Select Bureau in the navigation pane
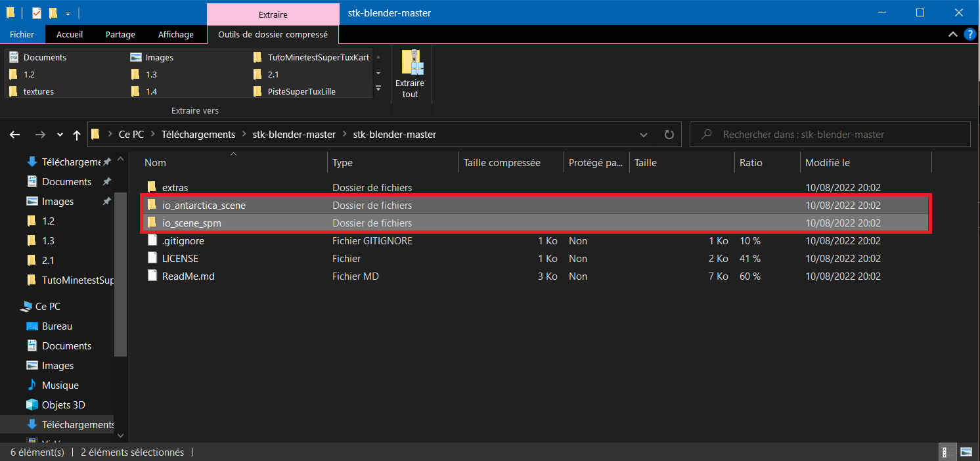Screen dimensions: 980x461 pyautogui.click(x=57, y=326)
